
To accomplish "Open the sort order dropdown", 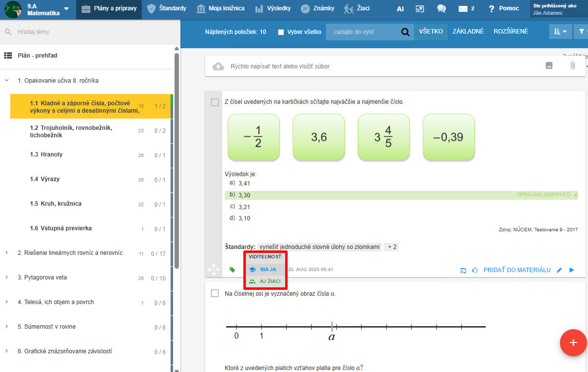I will (560, 31).
